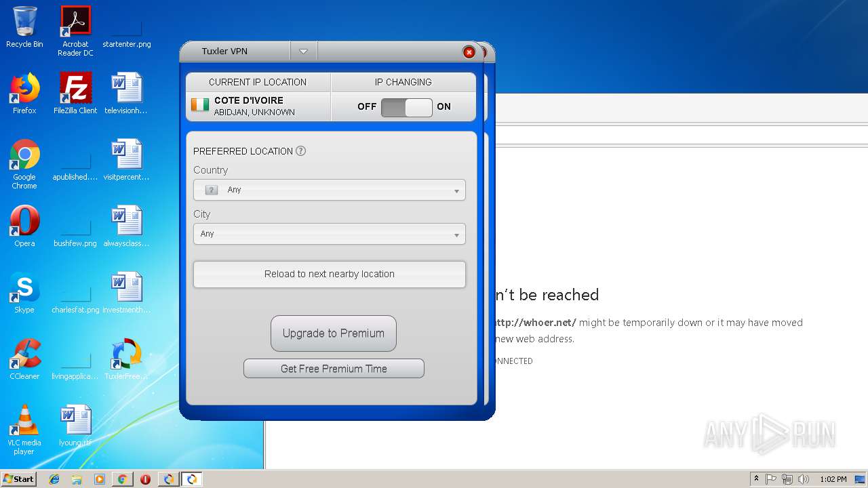Click the first Tuxler taskbar button
The height and width of the screenshot is (488, 868).
pos(168,479)
